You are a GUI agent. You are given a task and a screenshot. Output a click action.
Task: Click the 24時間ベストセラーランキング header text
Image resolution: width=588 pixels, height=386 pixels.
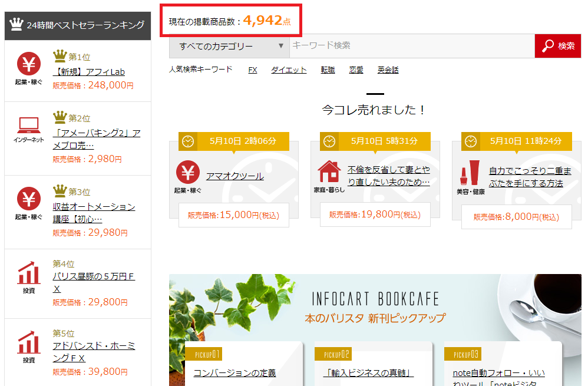pyautogui.click(x=85, y=25)
